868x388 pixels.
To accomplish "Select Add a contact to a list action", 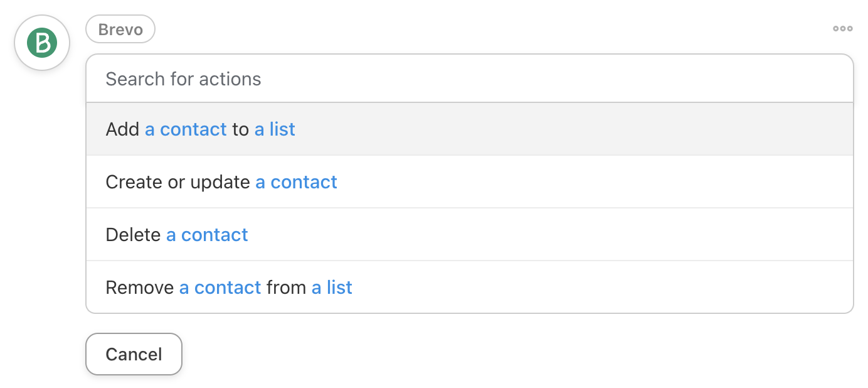I will pos(470,129).
